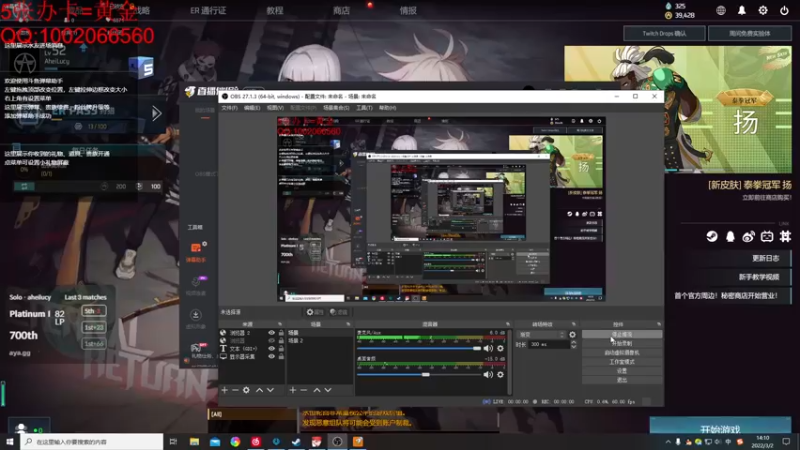The image size is (800, 450).
Task: Remove selected source with minus icon
Action: (x=235, y=390)
